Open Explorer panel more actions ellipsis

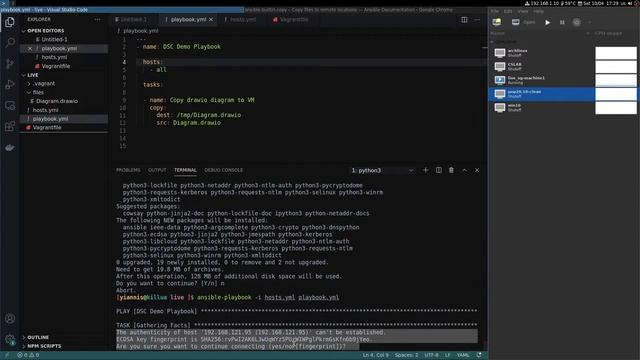pyautogui.click(x=97, y=19)
